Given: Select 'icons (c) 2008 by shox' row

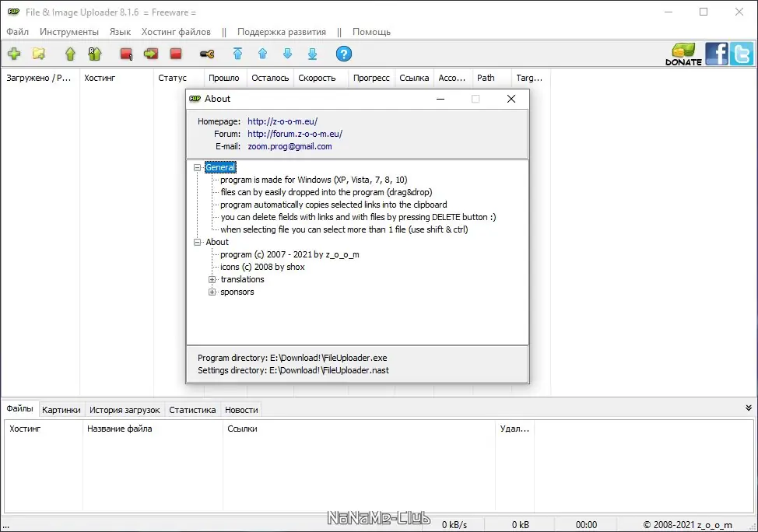Looking at the screenshot, I should click(262, 268).
